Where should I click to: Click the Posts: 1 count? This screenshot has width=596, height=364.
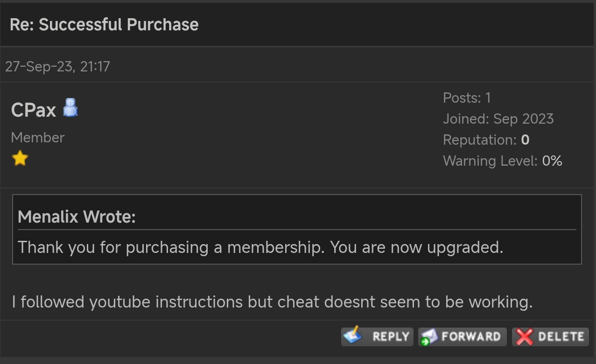coord(467,98)
